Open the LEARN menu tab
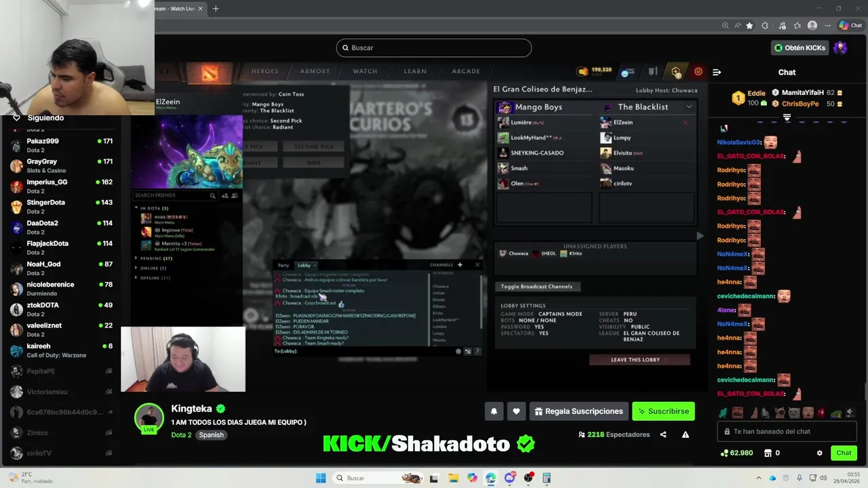This screenshot has height=488, width=868. [415, 71]
